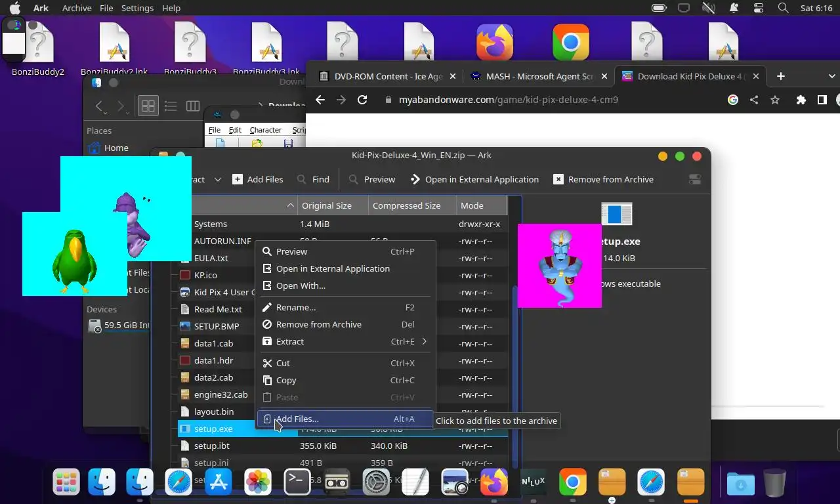Toggle Chrome side panel icon
This screenshot has height=504, width=840.
[822, 100]
